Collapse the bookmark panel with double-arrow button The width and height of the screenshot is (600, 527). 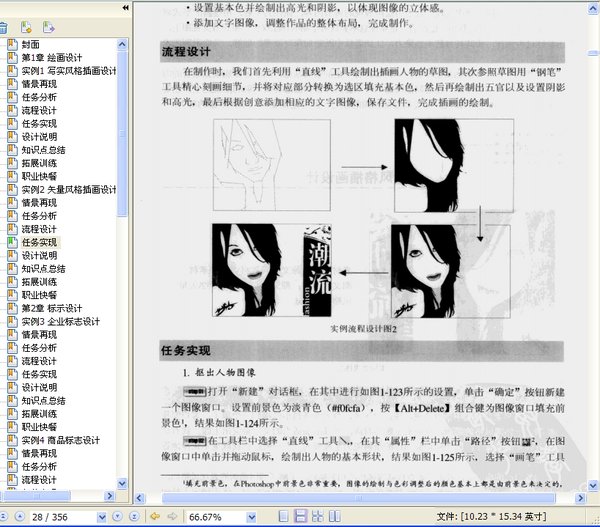pyautogui.click(x=125, y=7)
